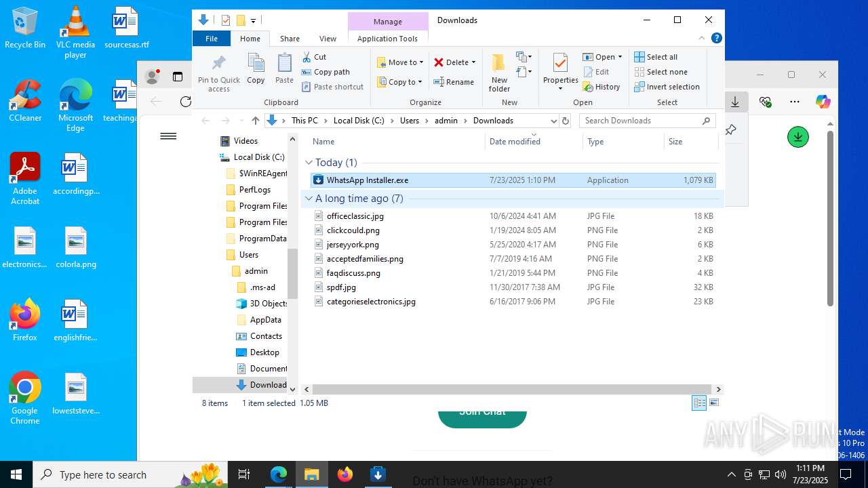Click the Copy ribbon icon
The width and height of the screenshot is (868, 488).
tap(256, 69)
